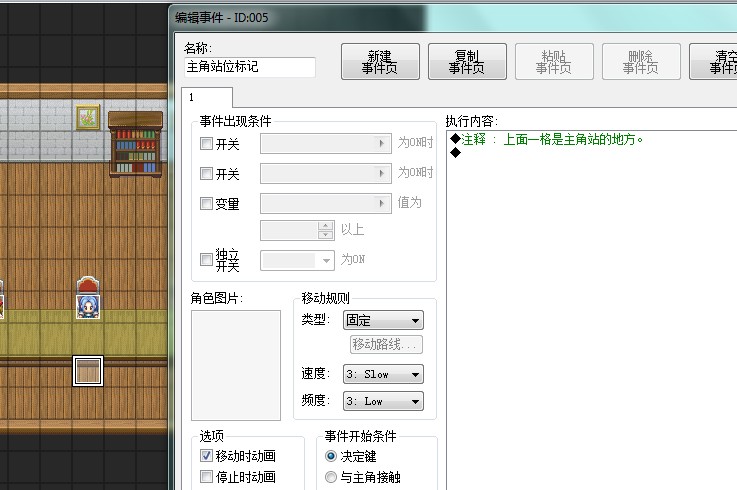Enable the first 开关 condition checkbox

pos(206,143)
